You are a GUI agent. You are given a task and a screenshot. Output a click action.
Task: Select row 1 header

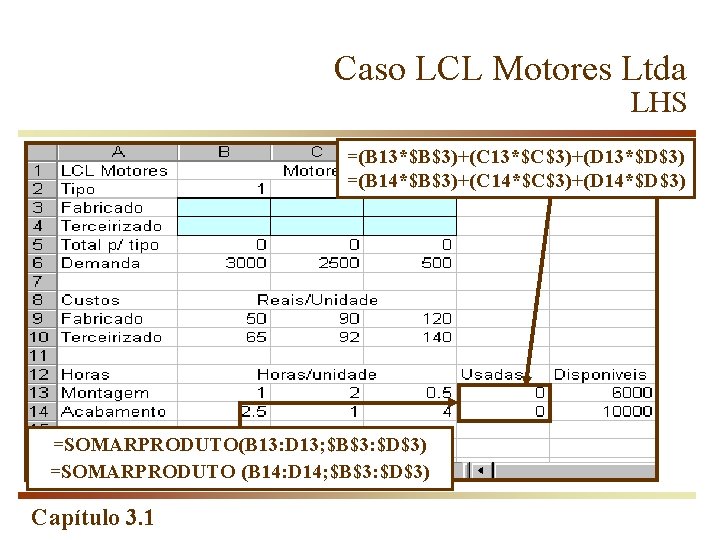tap(42, 170)
